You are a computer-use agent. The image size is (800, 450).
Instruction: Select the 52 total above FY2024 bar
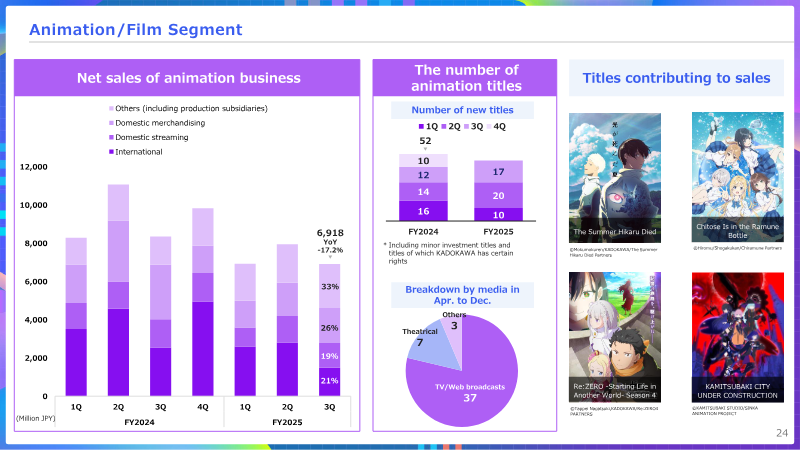coord(425,141)
